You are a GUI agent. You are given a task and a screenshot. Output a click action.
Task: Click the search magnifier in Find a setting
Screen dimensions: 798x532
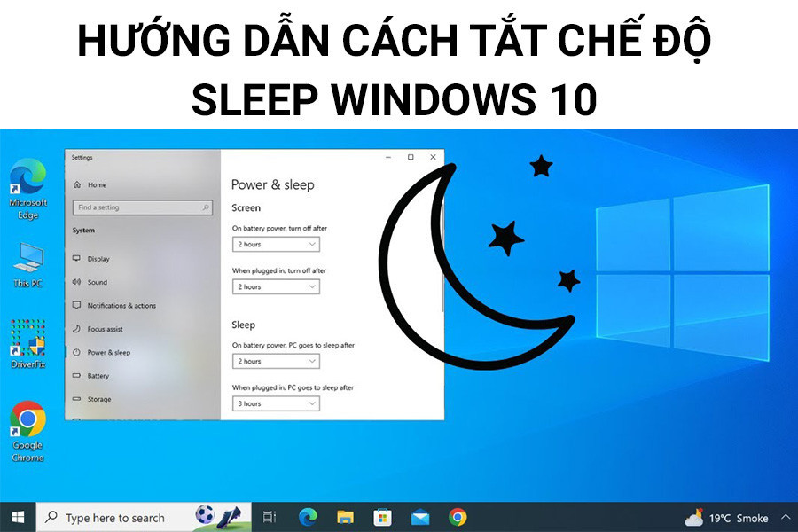tap(206, 207)
